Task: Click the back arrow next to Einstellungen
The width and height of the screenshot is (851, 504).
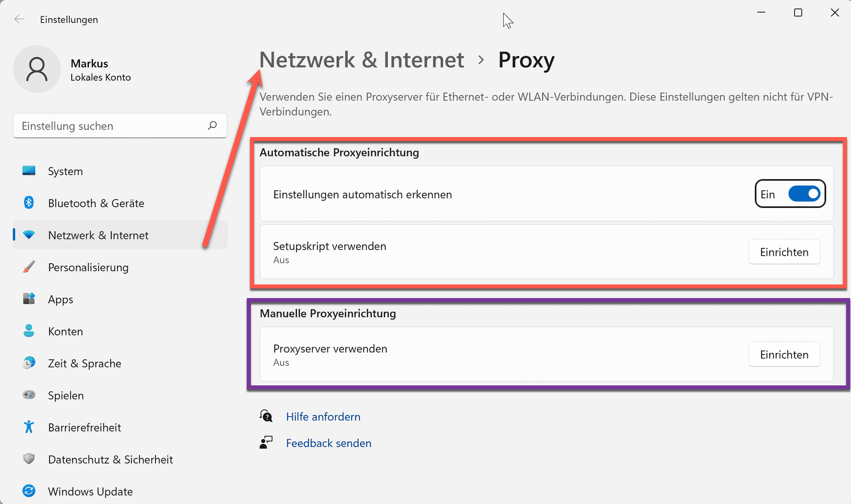Action: tap(19, 19)
